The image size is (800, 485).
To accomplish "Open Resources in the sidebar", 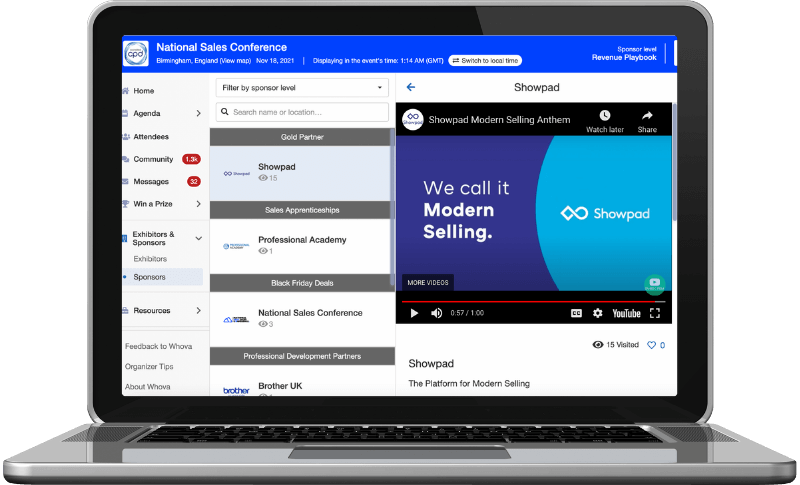I will coord(152,310).
